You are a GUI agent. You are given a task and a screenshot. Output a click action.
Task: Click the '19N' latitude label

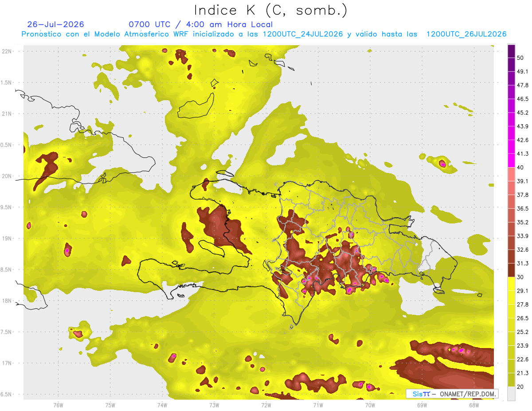(x=7, y=239)
